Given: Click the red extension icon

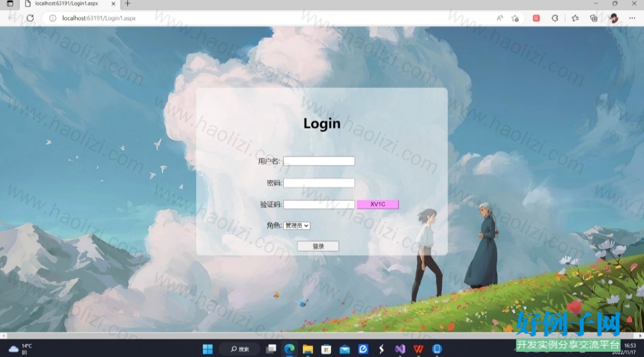Looking at the screenshot, I should pyautogui.click(x=536, y=18).
